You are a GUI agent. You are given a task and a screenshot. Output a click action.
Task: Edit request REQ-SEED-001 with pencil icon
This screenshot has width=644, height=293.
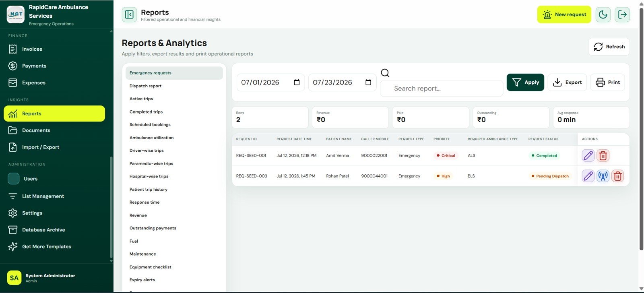[x=588, y=155]
